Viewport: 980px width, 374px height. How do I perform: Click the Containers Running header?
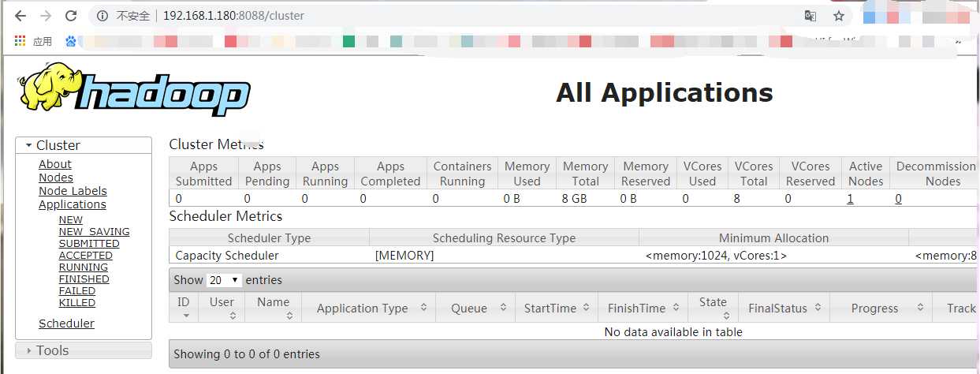click(463, 174)
